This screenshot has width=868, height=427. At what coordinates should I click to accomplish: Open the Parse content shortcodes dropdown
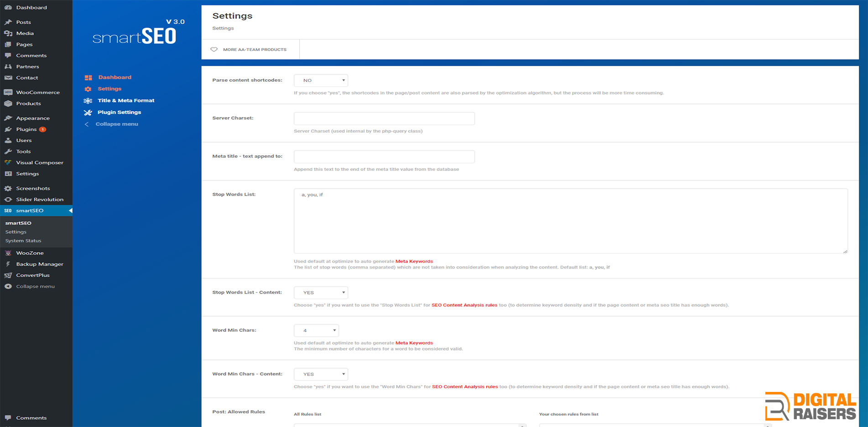[x=321, y=81]
